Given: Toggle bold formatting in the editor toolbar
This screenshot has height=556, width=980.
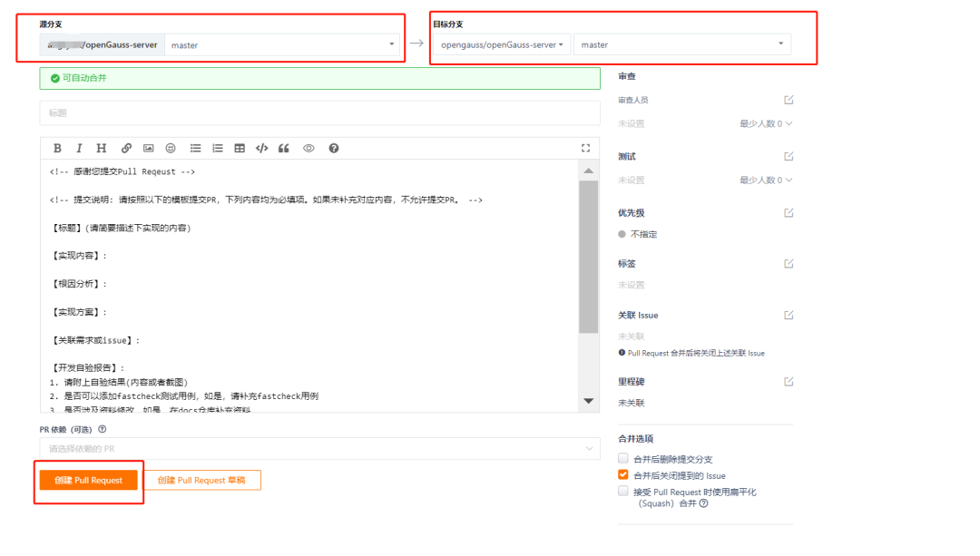Looking at the screenshot, I should (57, 148).
